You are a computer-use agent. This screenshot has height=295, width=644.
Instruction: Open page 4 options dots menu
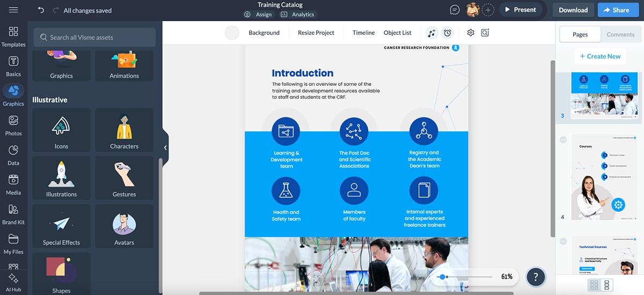(x=563, y=139)
